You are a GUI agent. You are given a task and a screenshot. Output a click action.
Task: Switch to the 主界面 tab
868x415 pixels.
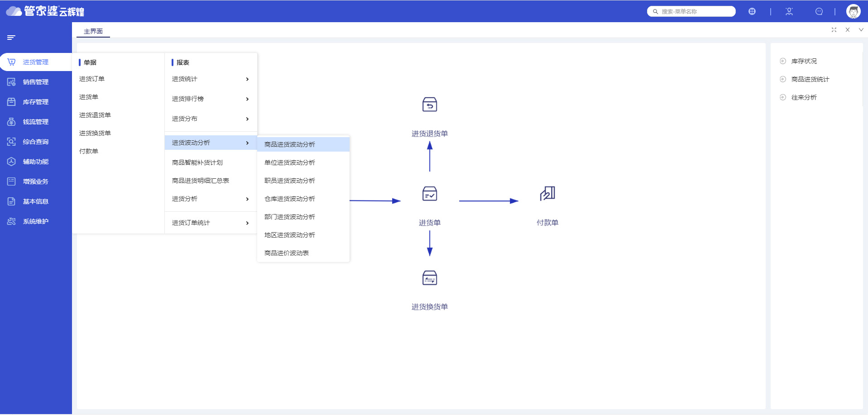pos(93,31)
